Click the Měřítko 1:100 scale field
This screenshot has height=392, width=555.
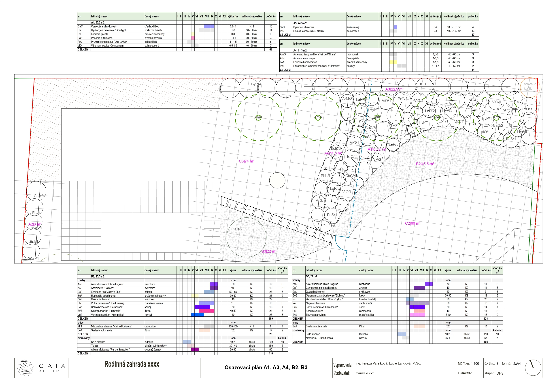coord(468,363)
